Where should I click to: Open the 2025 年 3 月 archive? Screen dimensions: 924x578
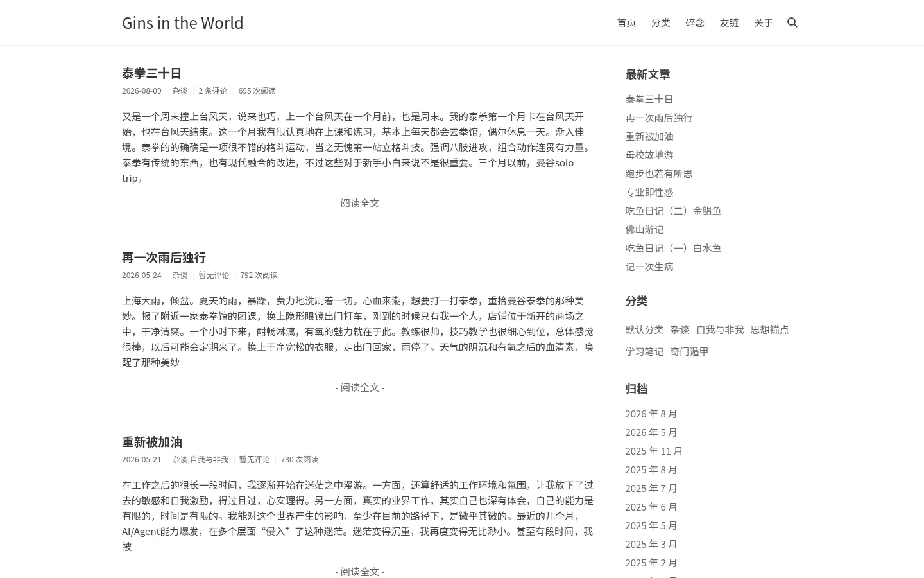pos(651,545)
